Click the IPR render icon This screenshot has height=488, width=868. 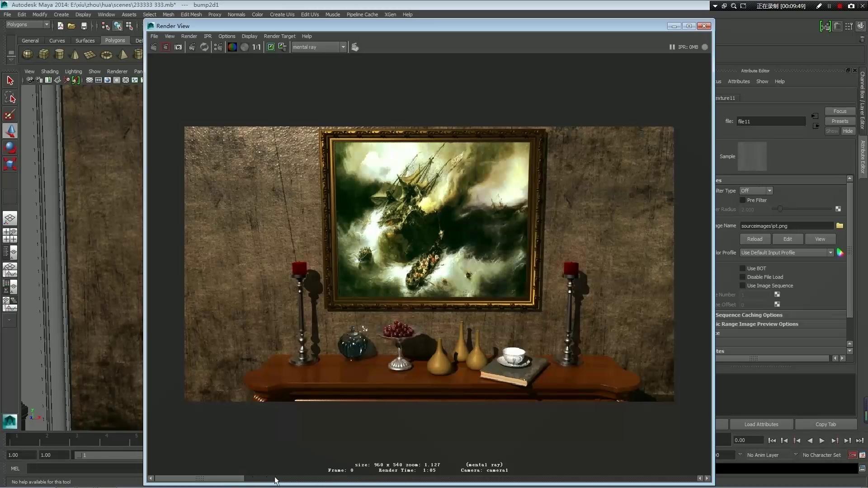(192, 47)
